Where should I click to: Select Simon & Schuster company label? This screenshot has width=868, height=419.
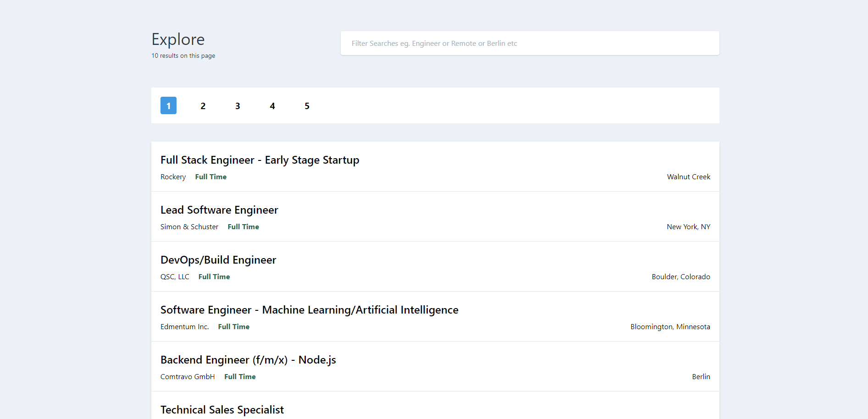click(189, 226)
